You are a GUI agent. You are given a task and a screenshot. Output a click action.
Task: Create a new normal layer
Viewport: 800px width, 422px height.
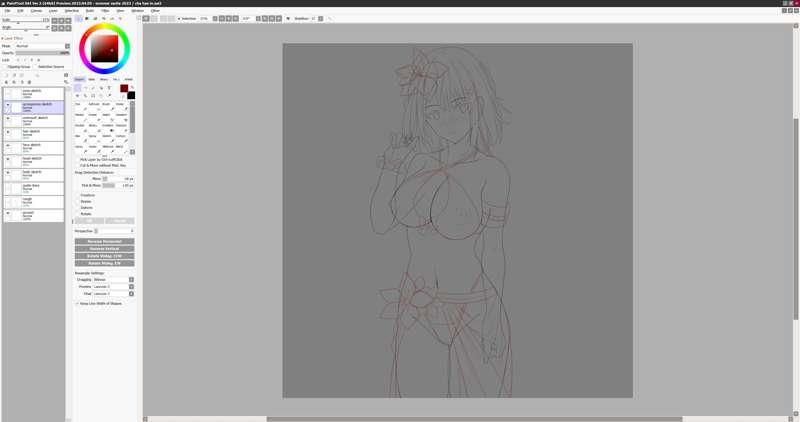coord(6,75)
